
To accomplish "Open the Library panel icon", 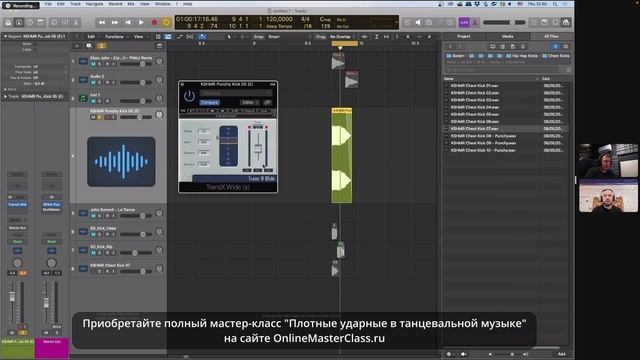I will coord(8,22).
